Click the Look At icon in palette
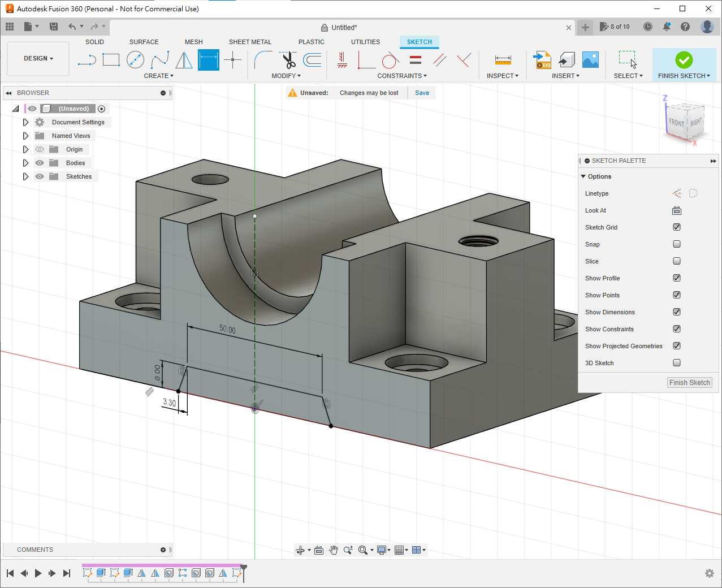The image size is (722, 588). (676, 210)
